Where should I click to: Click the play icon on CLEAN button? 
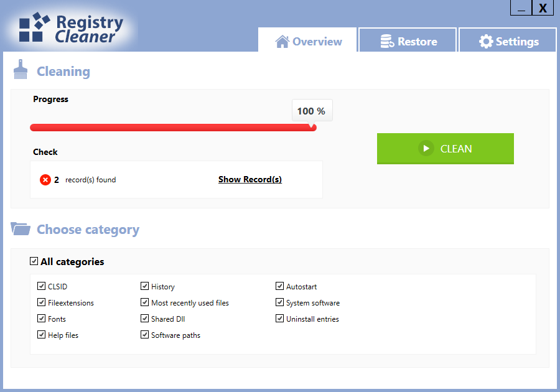tap(426, 148)
